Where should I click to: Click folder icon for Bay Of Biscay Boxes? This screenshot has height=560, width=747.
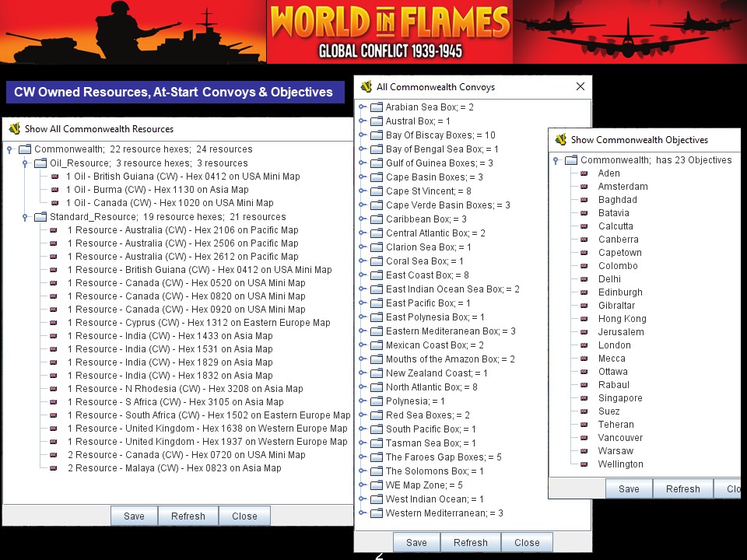click(377, 135)
